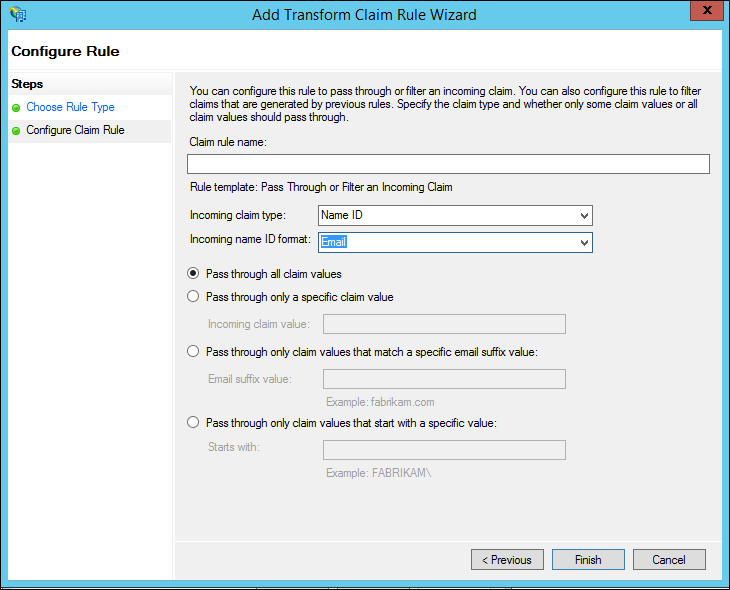Viewport: 730px width, 590px height.
Task: Click the Rule template description text
Action: pyautogui.click(x=321, y=187)
